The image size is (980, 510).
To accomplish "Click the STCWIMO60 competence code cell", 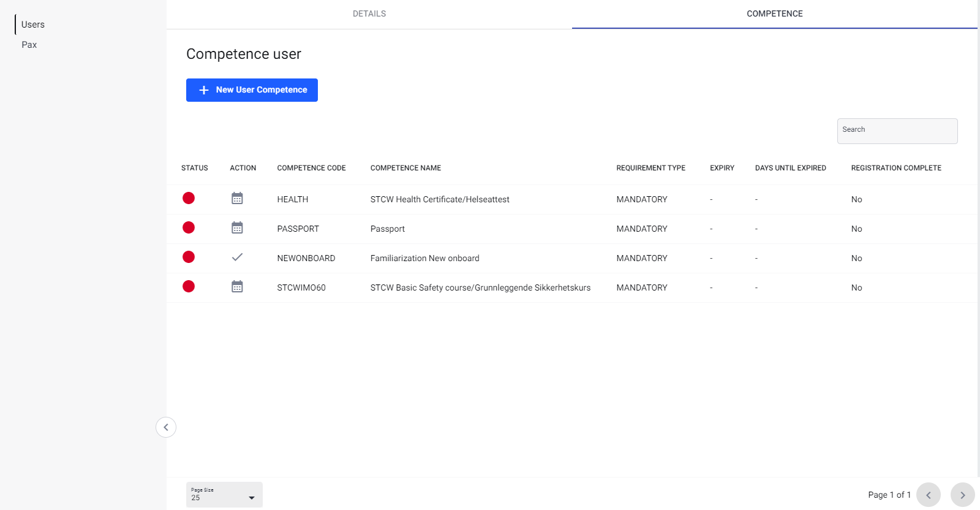I will tap(301, 287).
